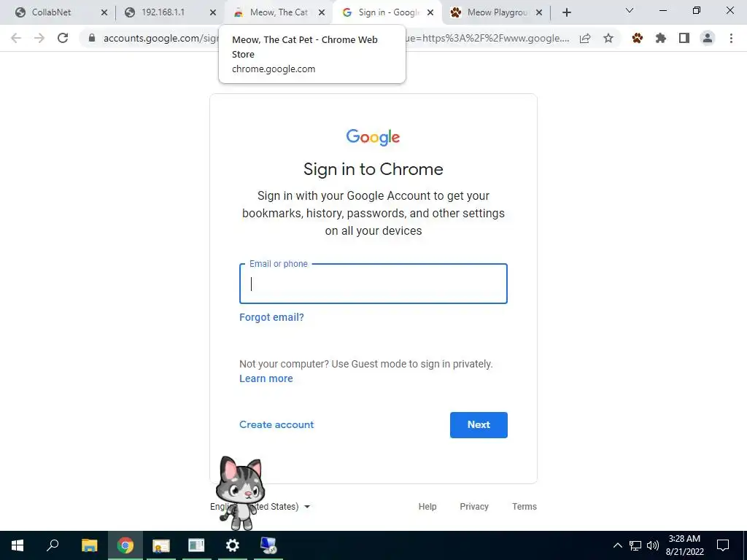The width and height of the screenshot is (747, 560).
Task: Click the Next button
Action: pyautogui.click(x=479, y=425)
